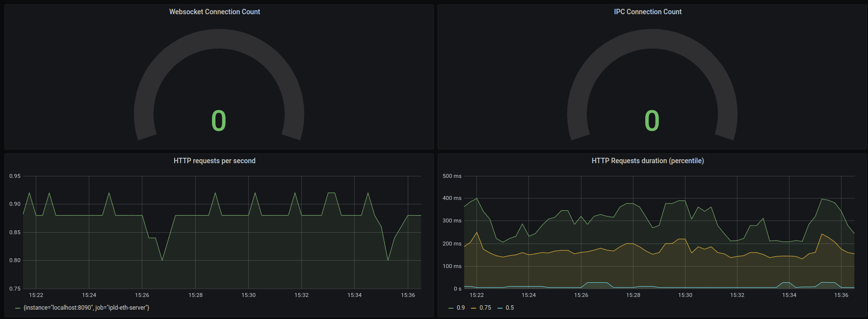Click the blue color line beside 0.5 legend
The image size is (868, 319).
[x=500, y=308]
